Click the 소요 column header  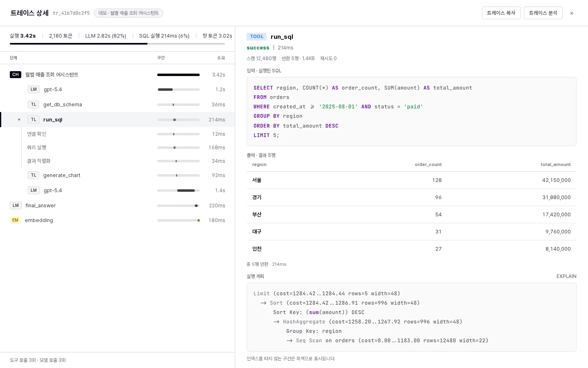221,58
